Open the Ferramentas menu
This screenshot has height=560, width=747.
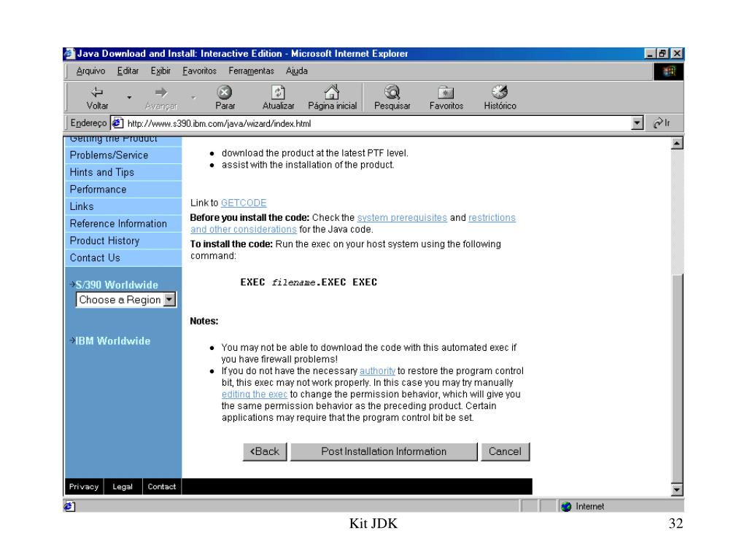click(251, 71)
